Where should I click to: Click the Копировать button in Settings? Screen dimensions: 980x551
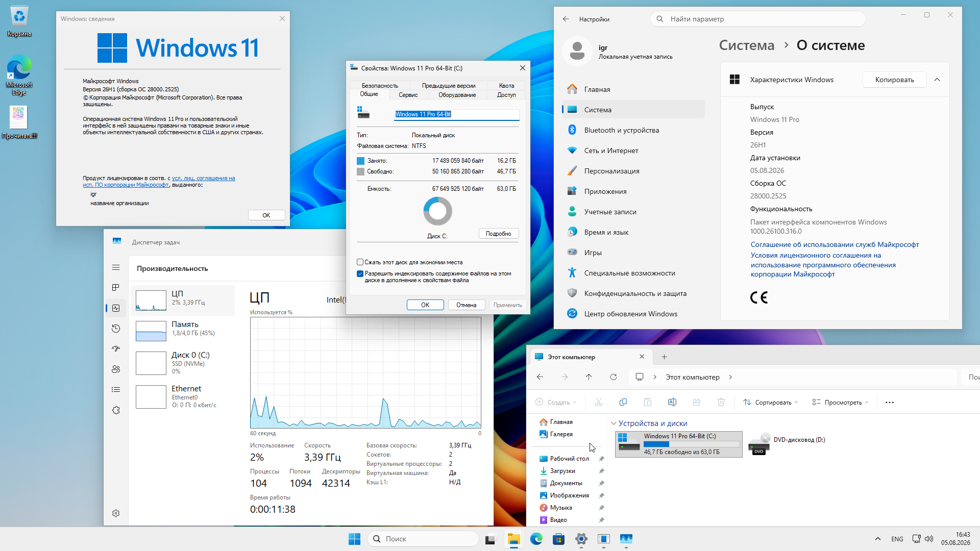click(x=894, y=80)
